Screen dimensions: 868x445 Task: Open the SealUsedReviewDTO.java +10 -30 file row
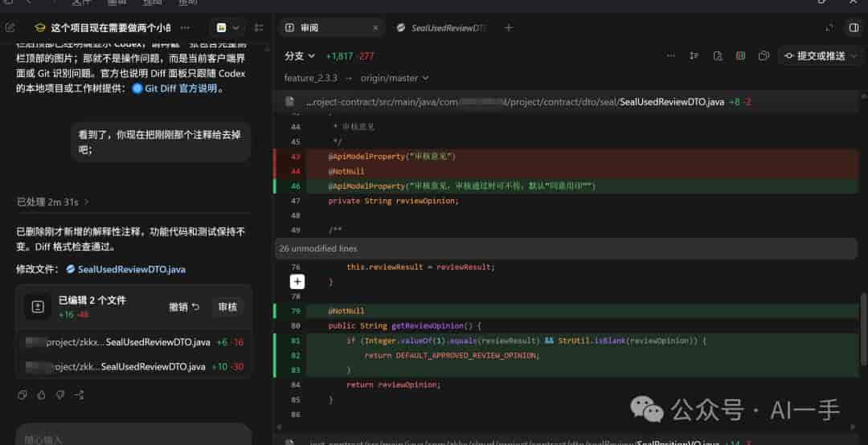click(x=134, y=366)
